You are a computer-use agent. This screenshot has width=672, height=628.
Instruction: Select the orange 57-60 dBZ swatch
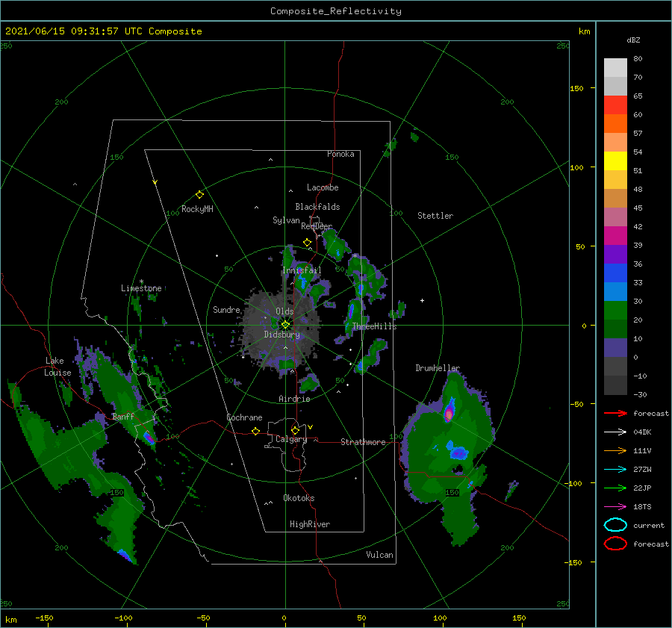[615, 124]
